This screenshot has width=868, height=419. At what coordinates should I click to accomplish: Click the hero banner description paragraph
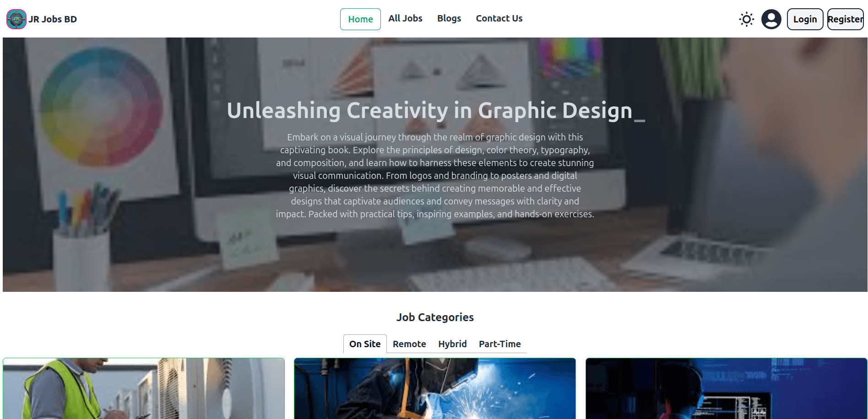[435, 176]
